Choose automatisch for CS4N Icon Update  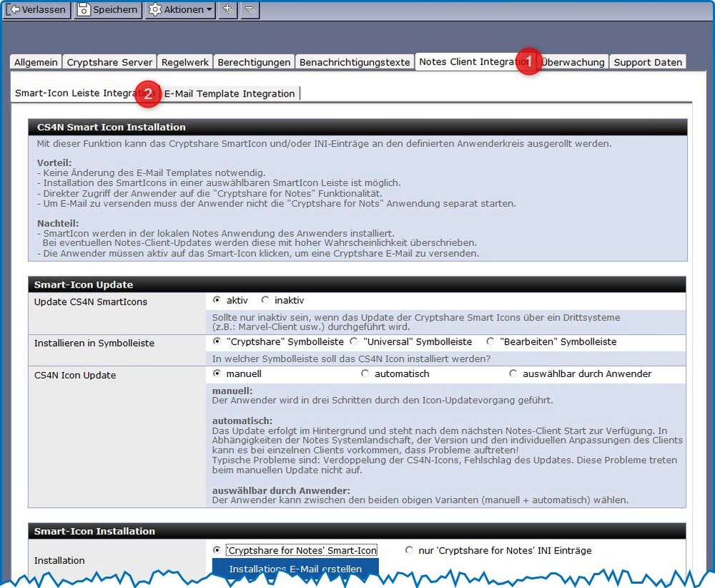pos(365,373)
